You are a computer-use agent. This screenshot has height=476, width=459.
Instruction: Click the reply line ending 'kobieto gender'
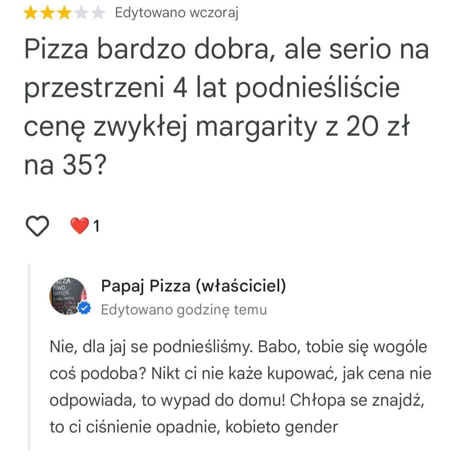193,426
